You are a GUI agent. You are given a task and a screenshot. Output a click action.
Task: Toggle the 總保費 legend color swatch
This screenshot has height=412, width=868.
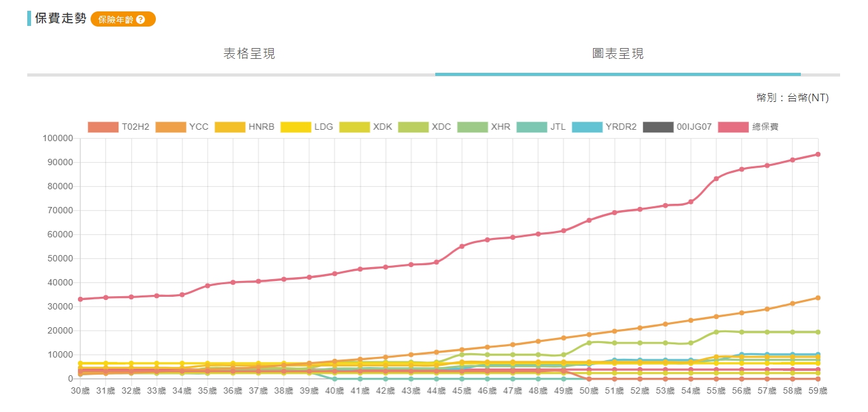[x=733, y=127]
